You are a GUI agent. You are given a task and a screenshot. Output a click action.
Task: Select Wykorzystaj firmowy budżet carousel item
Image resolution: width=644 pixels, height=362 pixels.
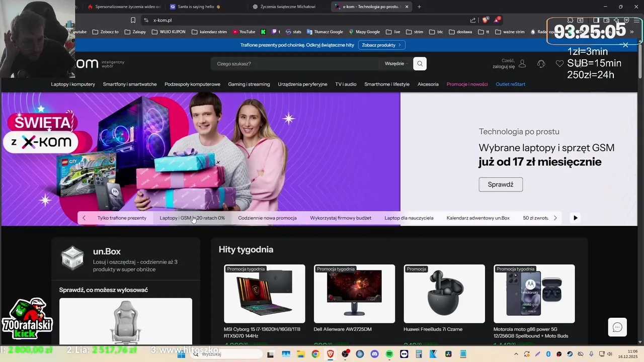[x=341, y=218]
